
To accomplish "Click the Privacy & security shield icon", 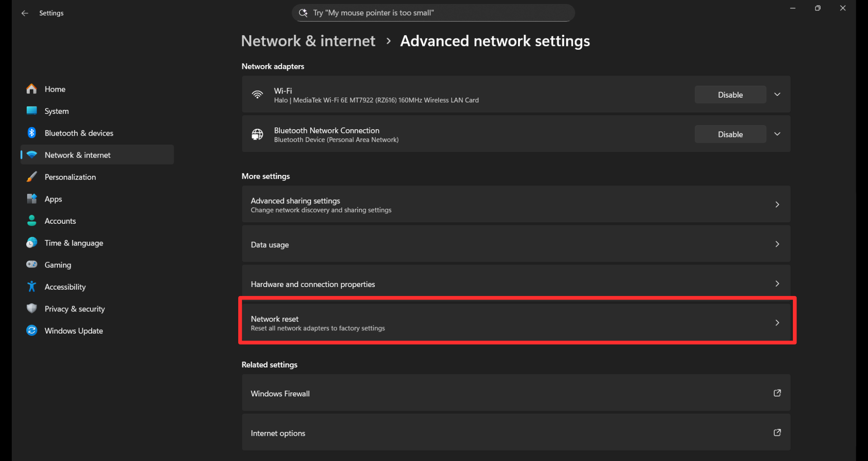I will coord(31,308).
